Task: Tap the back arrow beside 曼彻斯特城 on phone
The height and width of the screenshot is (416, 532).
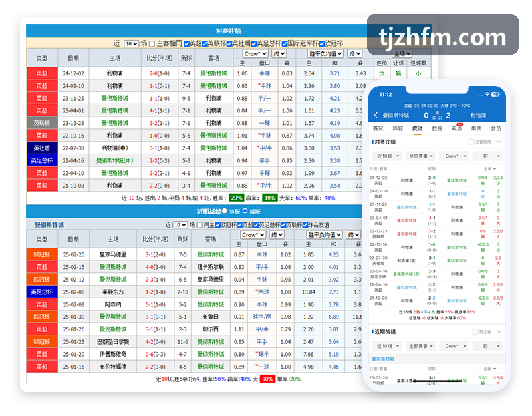Action: pyautogui.click(x=376, y=115)
